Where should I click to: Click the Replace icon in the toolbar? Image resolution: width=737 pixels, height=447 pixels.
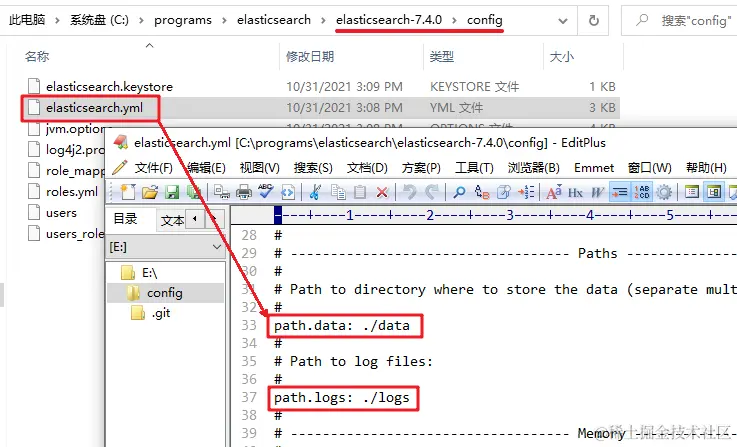[x=482, y=192]
